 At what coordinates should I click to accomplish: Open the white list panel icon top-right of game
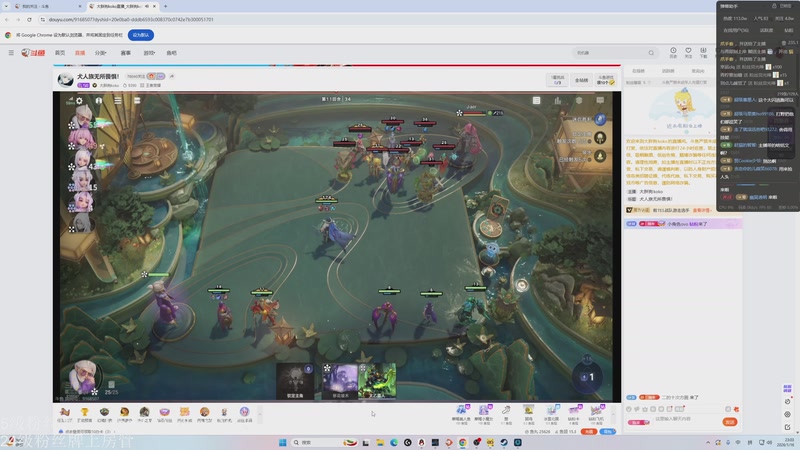tap(536, 101)
